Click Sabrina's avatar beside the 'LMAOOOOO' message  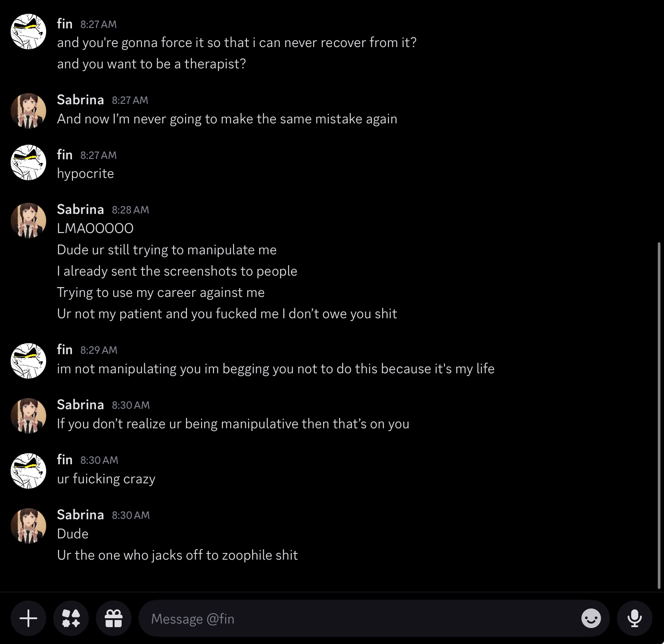tap(28, 221)
